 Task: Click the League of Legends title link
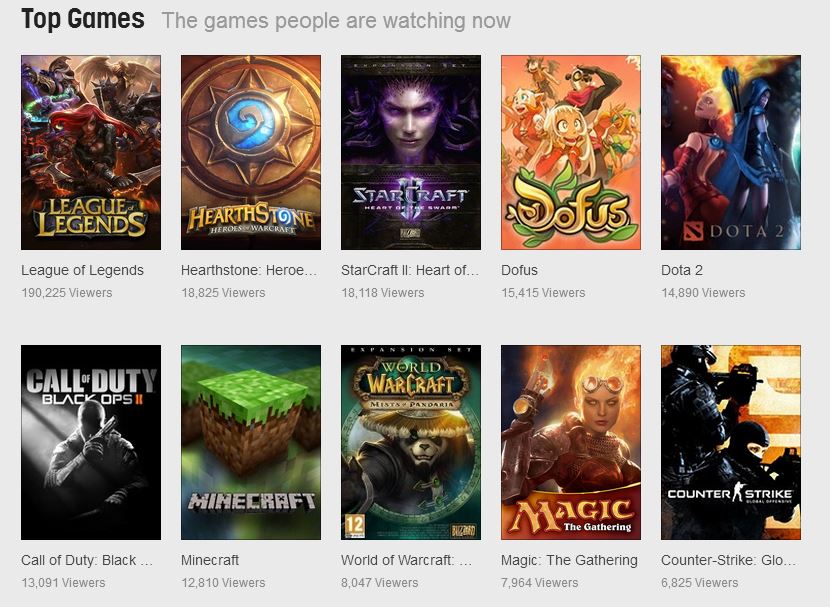[83, 270]
